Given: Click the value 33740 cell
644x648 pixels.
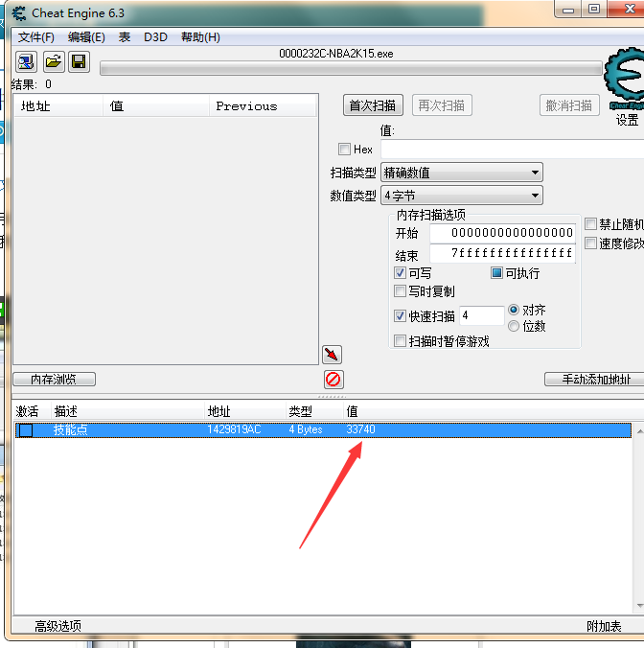Looking at the screenshot, I should tap(360, 429).
